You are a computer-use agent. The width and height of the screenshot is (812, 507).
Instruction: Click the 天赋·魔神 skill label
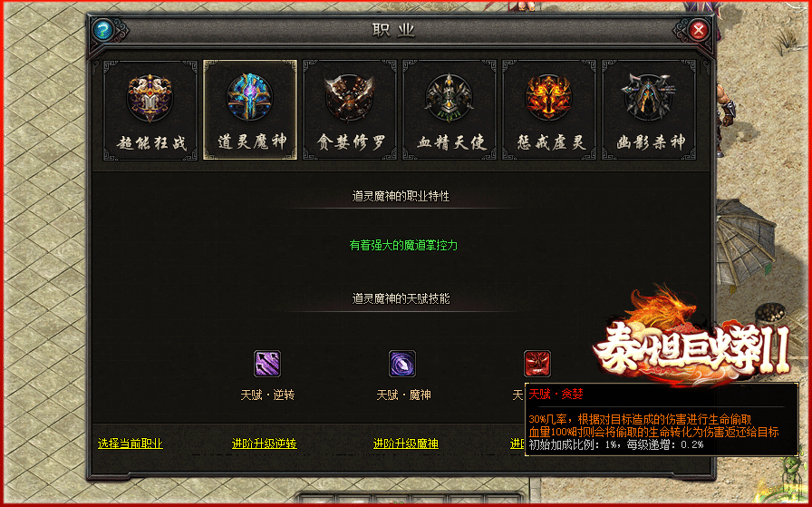click(x=403, y=395)
